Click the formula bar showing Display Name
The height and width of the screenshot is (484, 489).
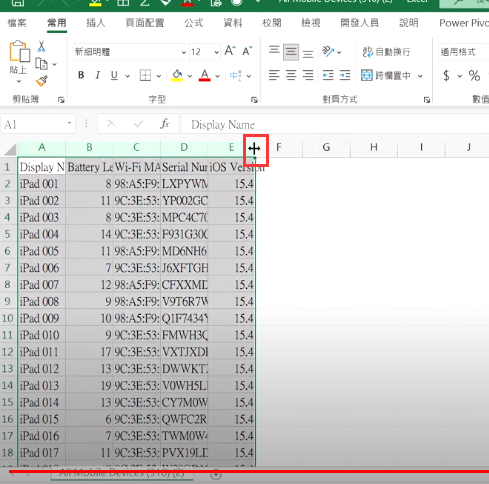click(x=335, y=124)
